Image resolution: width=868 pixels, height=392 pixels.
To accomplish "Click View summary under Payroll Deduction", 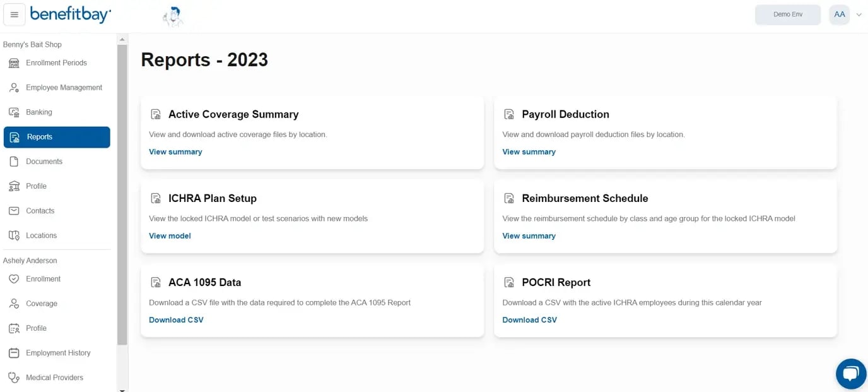I will pyautogui.click(x=529, y=151).
